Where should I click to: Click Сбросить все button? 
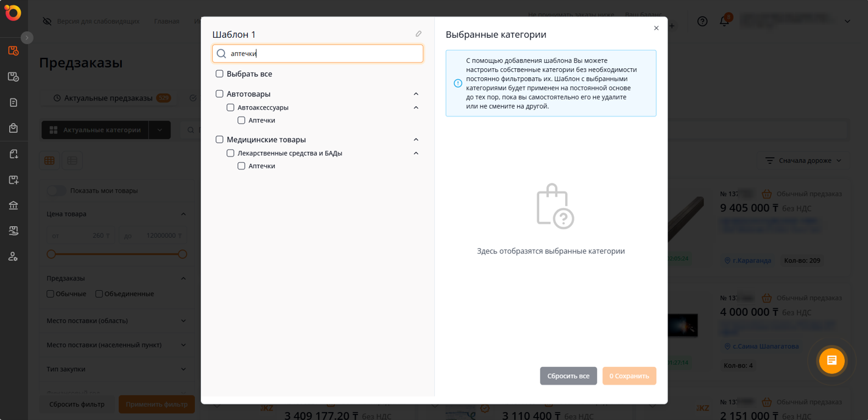pyautogui.click(x=568, y=376)
